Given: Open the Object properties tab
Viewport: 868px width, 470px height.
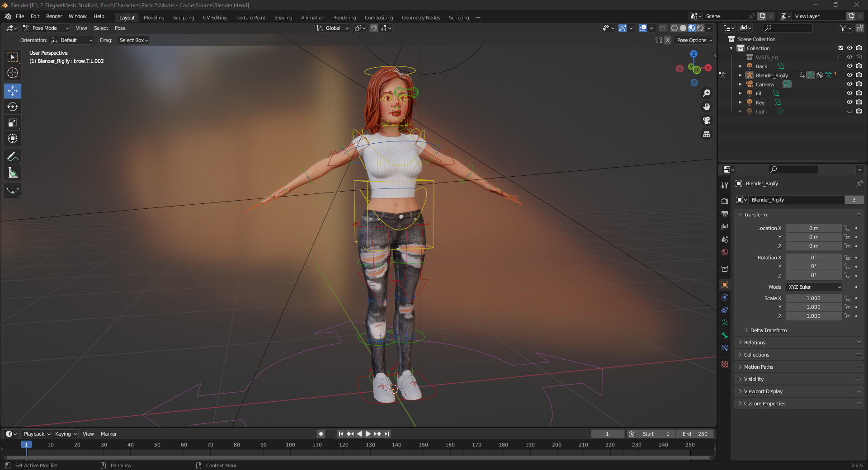Looking at the screenshot, I should [x=725, y=285].
